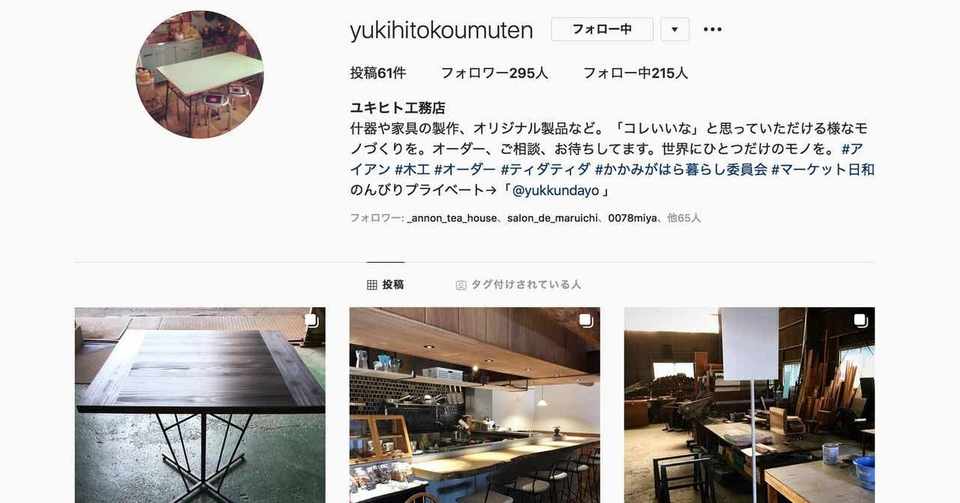Open the three-dots options menu
Image resolution: width=960 pixels, height=503 pixels.
tap(713, 29)
